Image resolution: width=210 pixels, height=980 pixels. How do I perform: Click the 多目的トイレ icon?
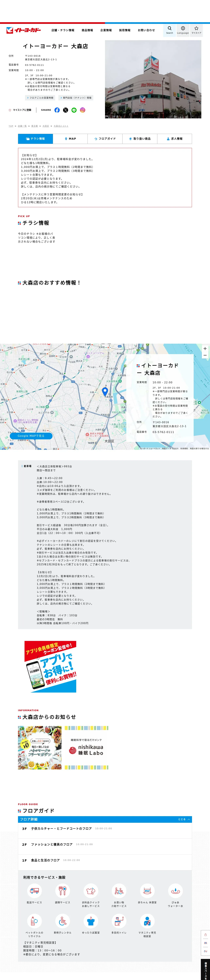[119, 921]
